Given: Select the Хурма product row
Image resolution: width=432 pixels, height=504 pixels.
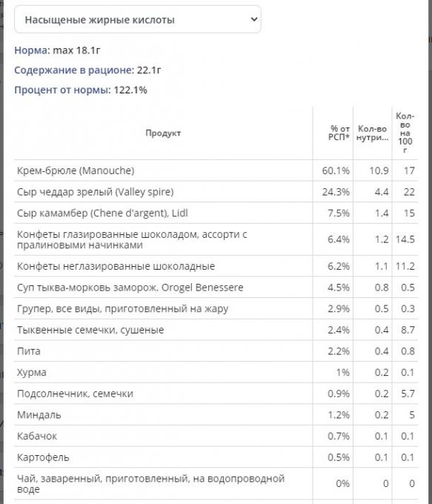Looking at the screenshot, I should click(216, 372).
